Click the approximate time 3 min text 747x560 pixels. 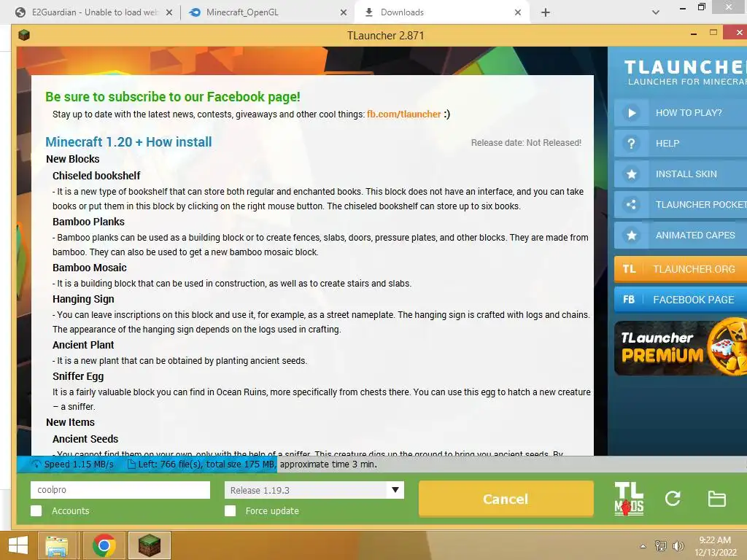click(328, 464)
